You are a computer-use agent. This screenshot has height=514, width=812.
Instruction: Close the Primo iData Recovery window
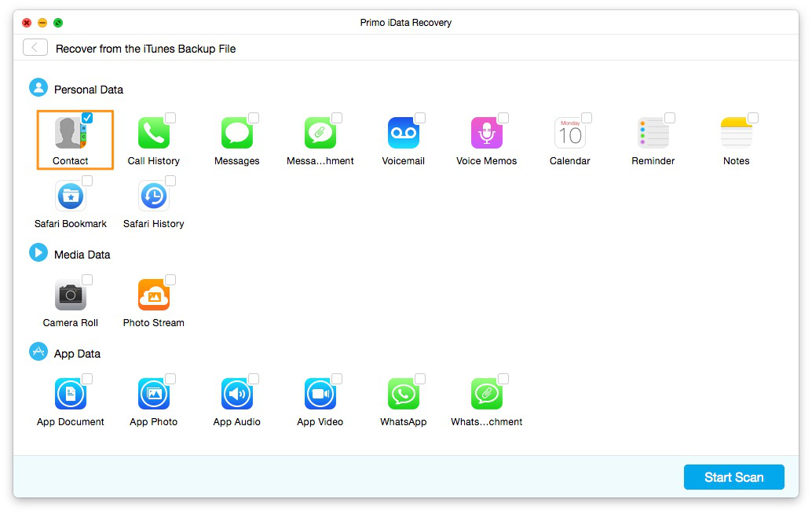click(27, 23)
